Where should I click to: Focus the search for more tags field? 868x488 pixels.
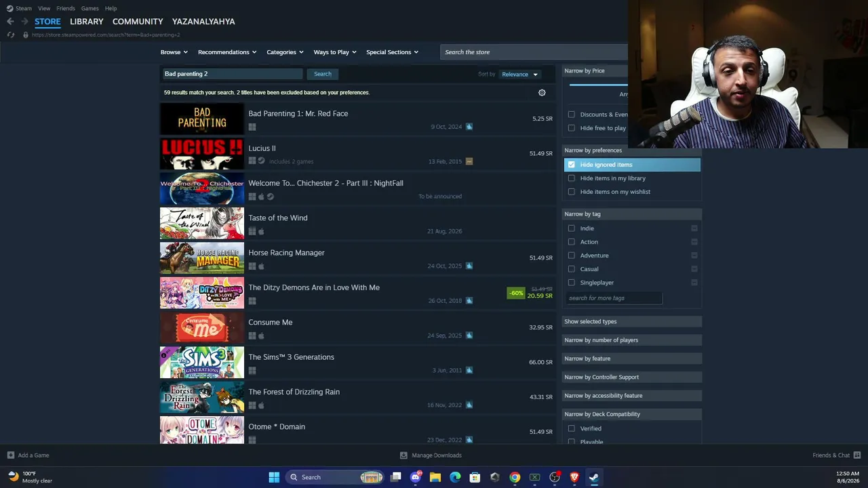pyautogui.click(x=614, y=298)
